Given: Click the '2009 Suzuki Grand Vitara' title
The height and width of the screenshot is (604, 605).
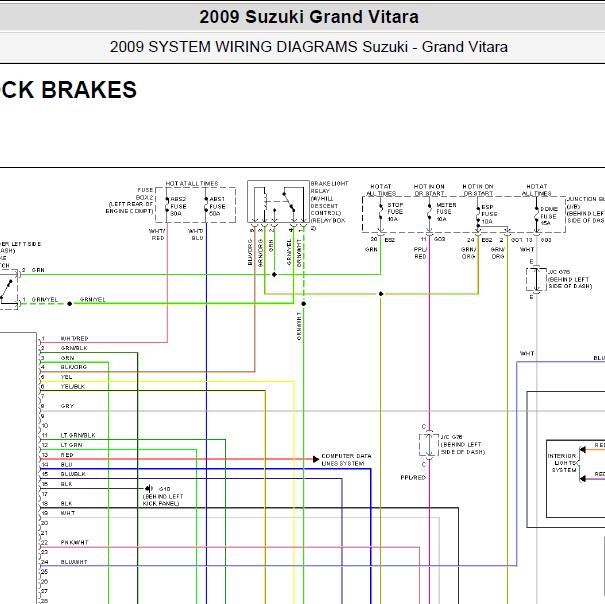Looking at the screenshot, I should (x=309, y=17).
